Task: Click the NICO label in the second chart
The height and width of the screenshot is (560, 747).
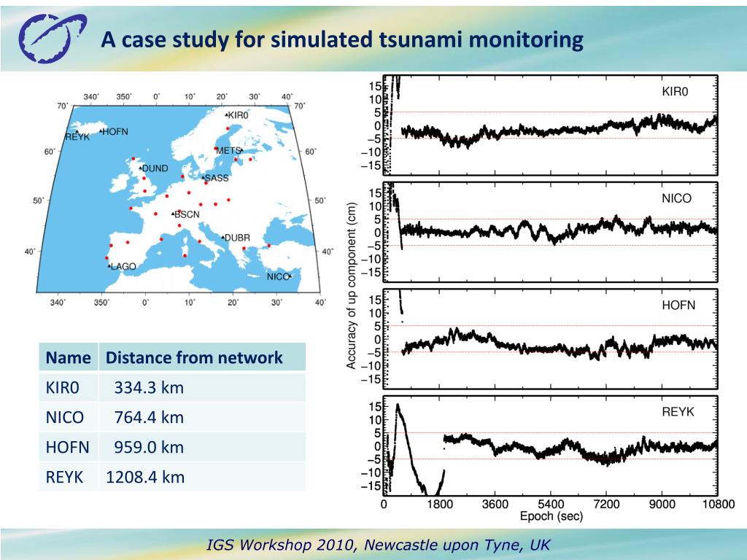Action: pos(676,198)
